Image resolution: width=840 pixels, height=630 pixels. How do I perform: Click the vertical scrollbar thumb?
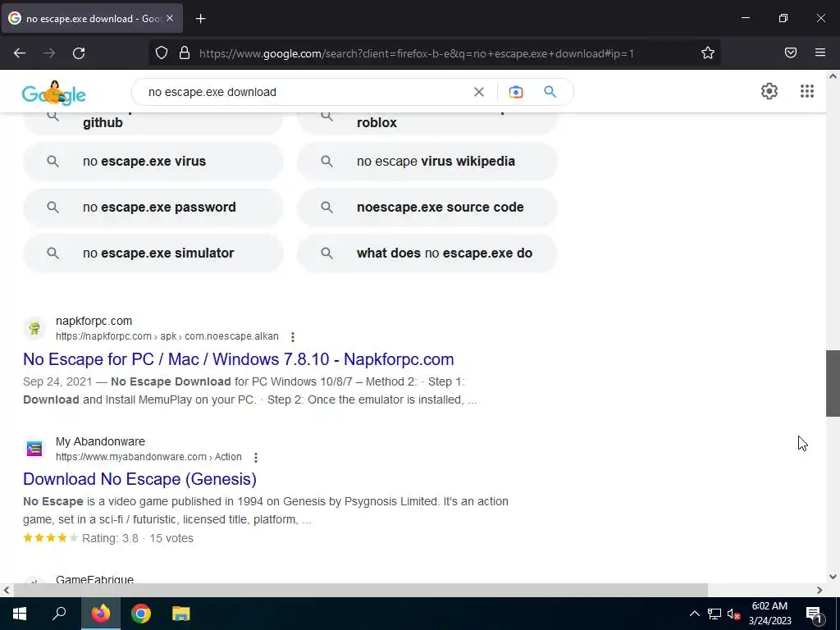[x=833, y=384]
